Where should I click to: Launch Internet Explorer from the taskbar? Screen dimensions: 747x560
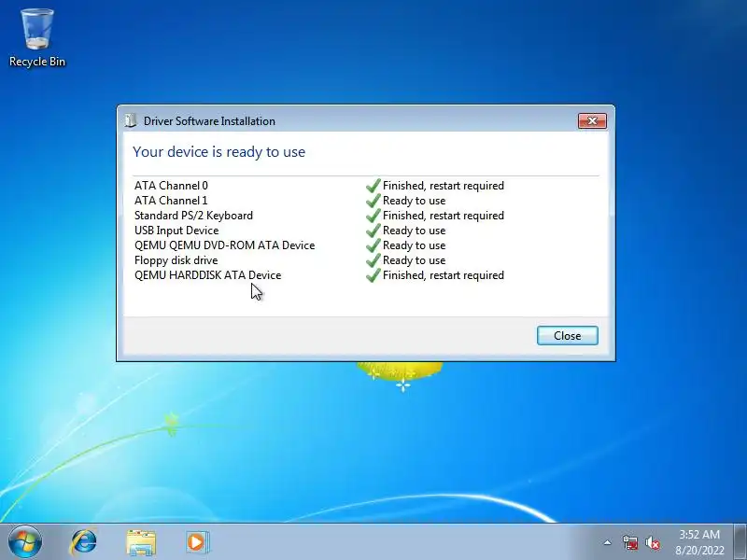coord(84,542)
